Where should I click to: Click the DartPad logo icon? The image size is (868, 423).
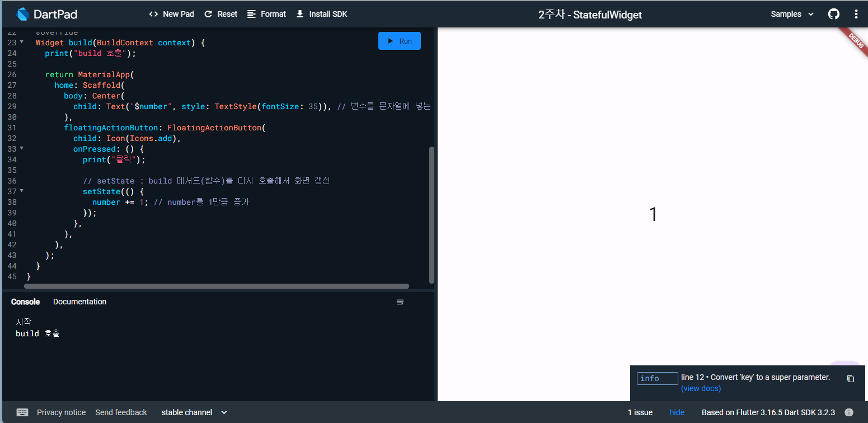click(22, 14)
